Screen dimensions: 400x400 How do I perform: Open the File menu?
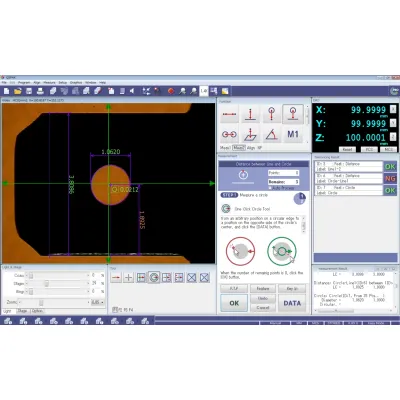click(4, 82)
